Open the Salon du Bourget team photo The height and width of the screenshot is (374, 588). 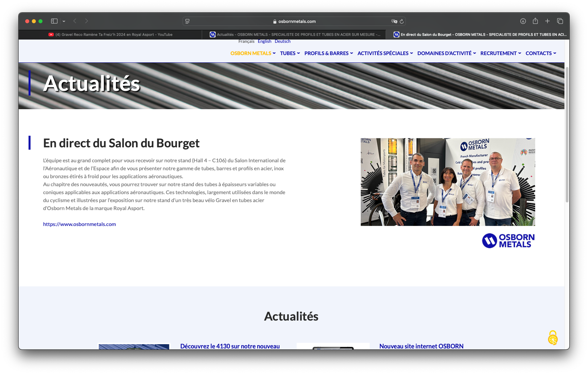(448, 182)
